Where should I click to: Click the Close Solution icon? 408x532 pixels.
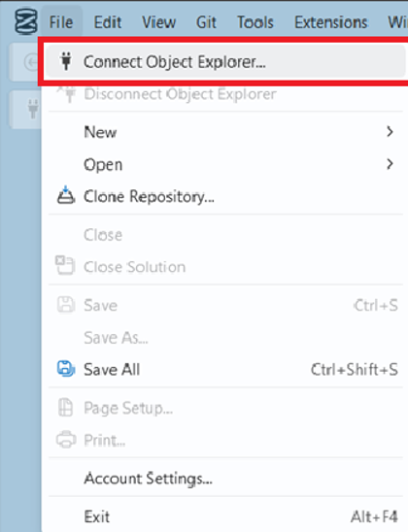click(x=65, y=265)
